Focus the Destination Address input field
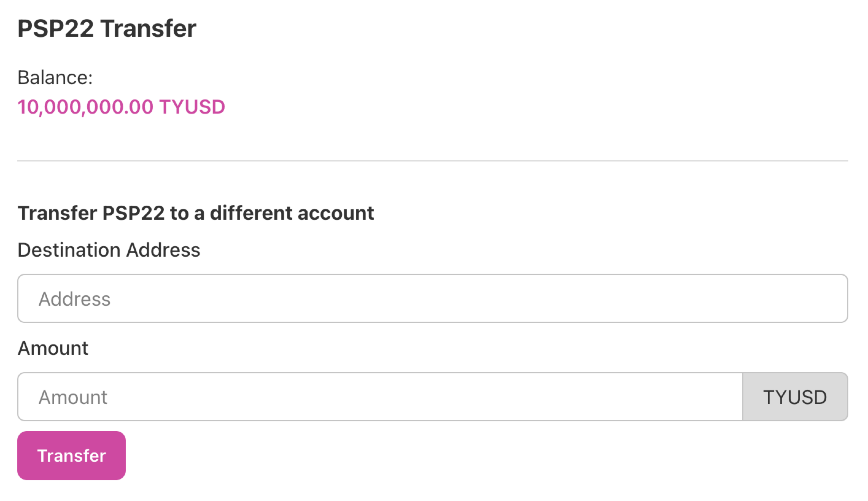This screenshot has height=501, width=868. pos(432,298)
